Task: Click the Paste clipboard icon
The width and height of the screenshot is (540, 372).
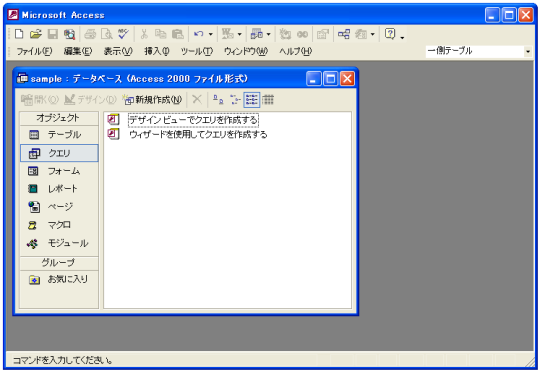Action: (x=178, y=34)
